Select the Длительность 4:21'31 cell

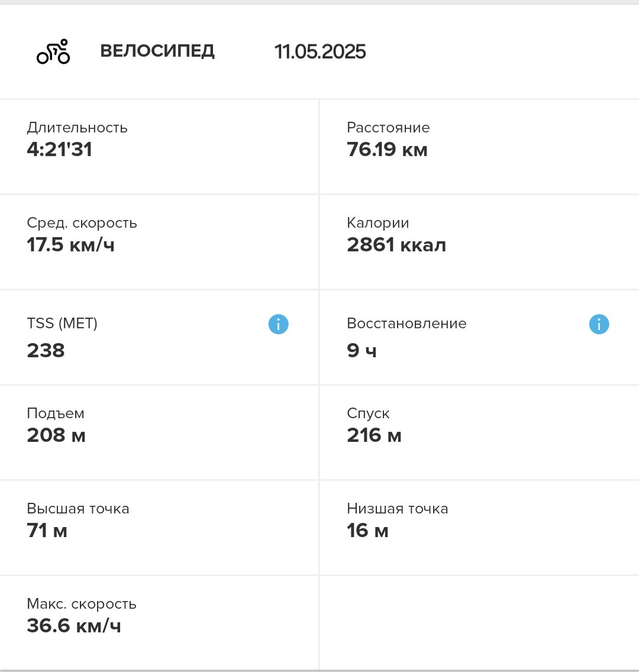[x=159, y=147]
